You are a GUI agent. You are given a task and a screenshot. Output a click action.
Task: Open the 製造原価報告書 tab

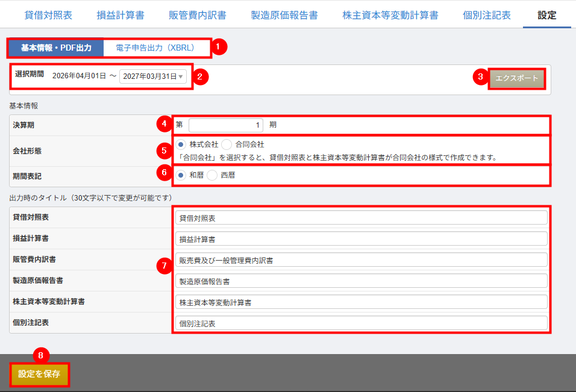(284, 15)
